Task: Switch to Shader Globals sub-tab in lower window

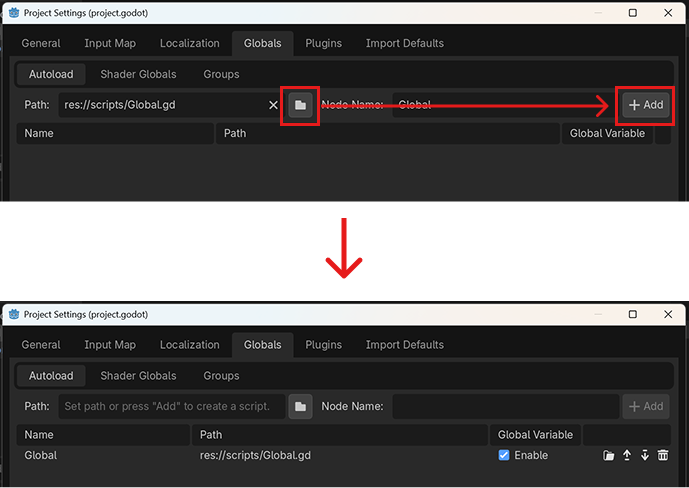Action: pos(138,376)
